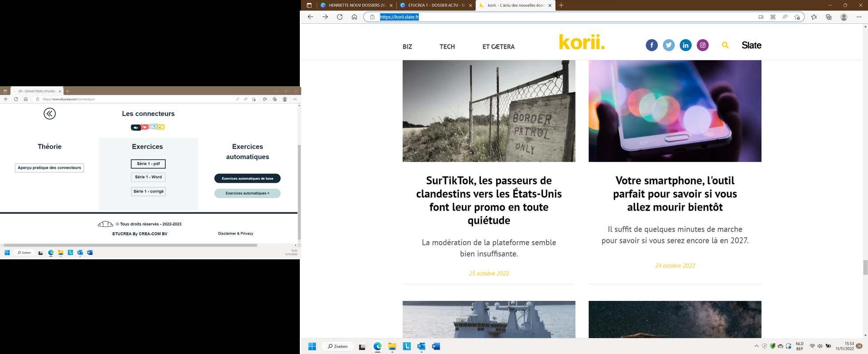Show hidden tray icons chevron

point(756,346)
